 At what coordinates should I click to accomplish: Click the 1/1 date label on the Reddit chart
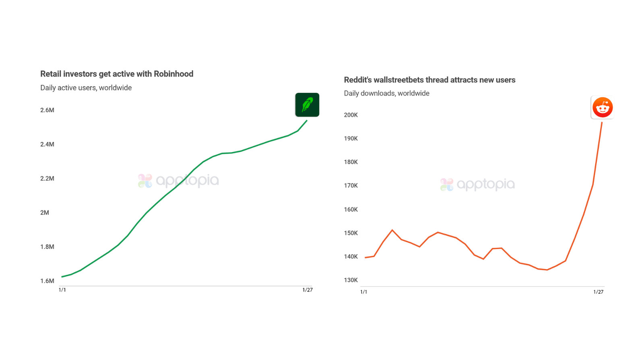(363, 292)
